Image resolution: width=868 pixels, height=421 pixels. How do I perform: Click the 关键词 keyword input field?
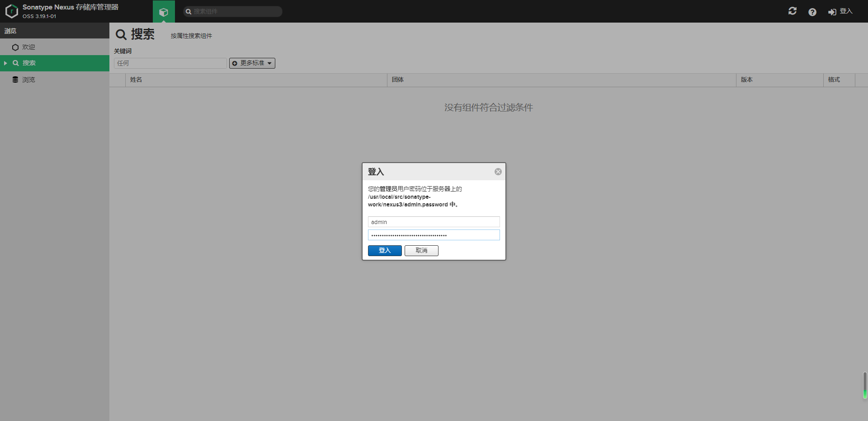pos(170,63)
